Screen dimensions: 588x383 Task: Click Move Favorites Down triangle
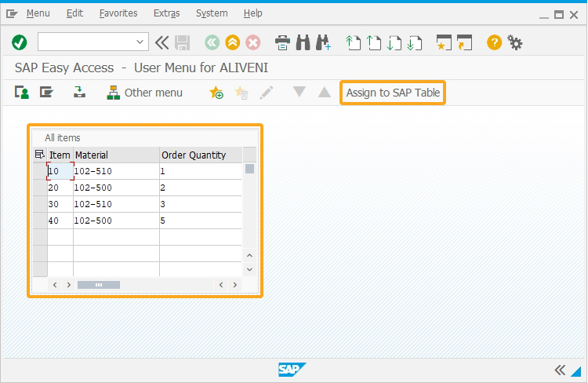(299, 92)
